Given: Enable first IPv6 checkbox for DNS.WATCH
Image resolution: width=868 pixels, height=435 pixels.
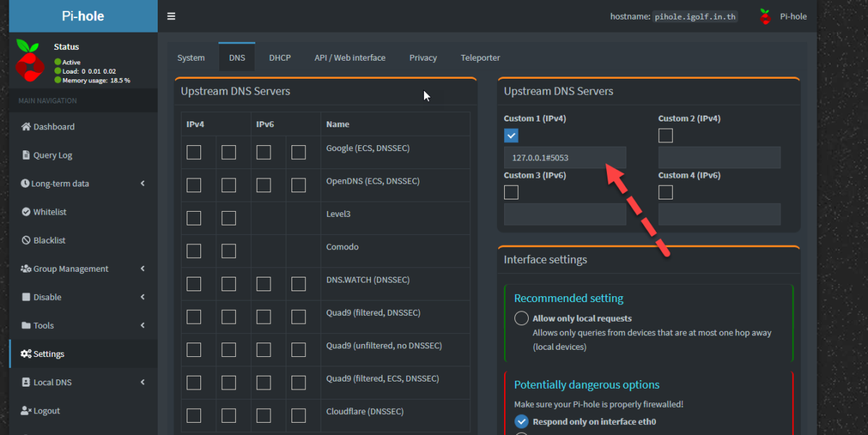Looking at the screenshot, I should click(x=263, y=284).
